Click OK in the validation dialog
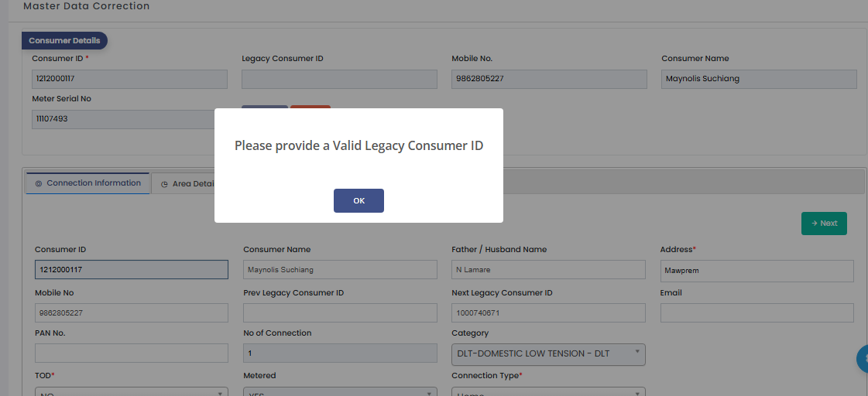The width and height of the screenshot is (868, 396). (x=359, y=201)
